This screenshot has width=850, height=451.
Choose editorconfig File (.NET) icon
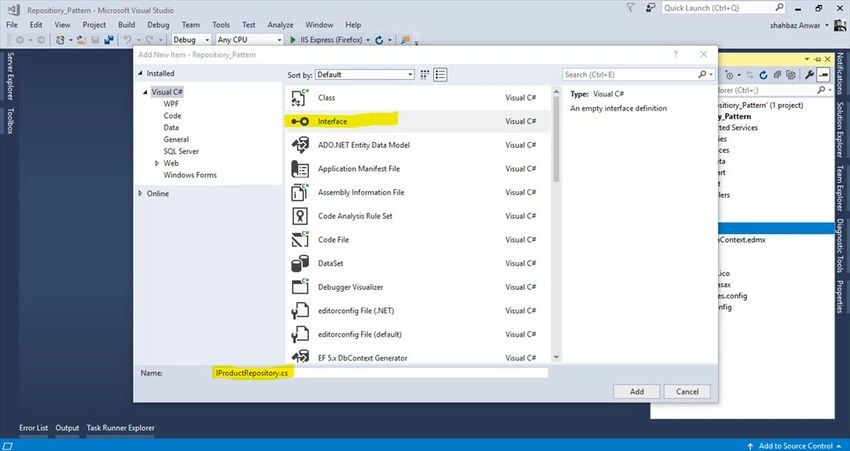[300, 311]
